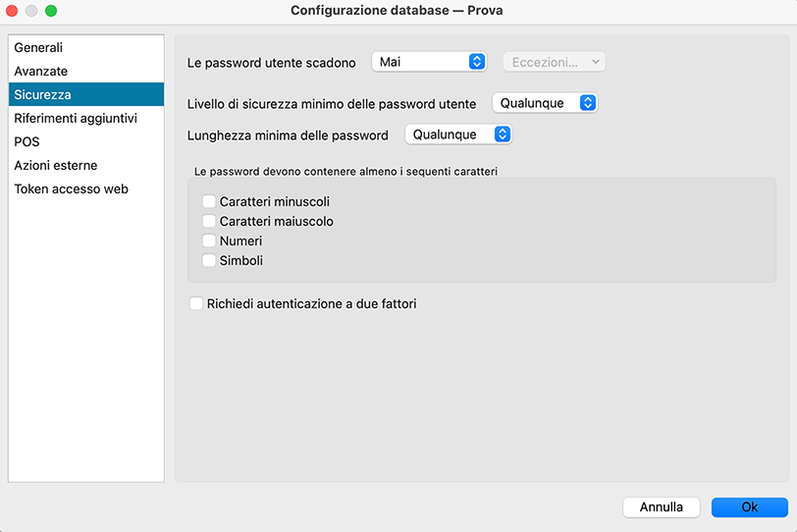Expand the Eccezioni dropdown
Viewport: 797px width, 532px height.
(554, 62)
